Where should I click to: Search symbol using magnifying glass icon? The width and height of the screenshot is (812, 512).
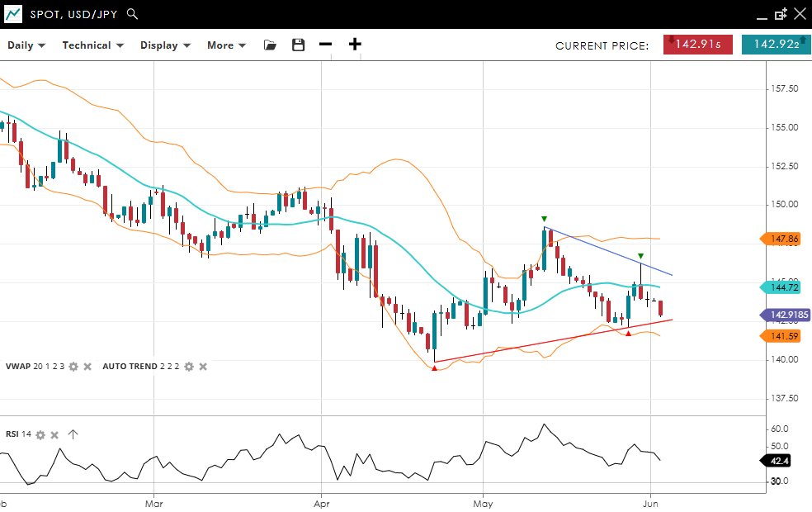(133, 14)
